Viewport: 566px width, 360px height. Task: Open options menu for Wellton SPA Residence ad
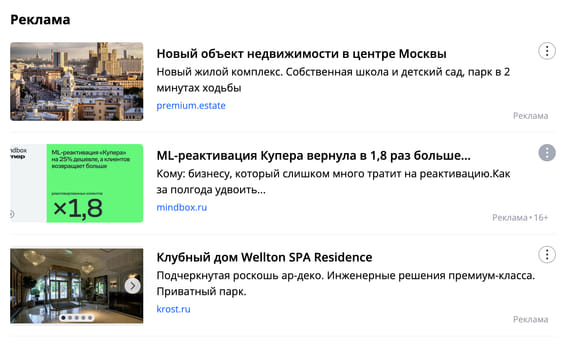547,255
